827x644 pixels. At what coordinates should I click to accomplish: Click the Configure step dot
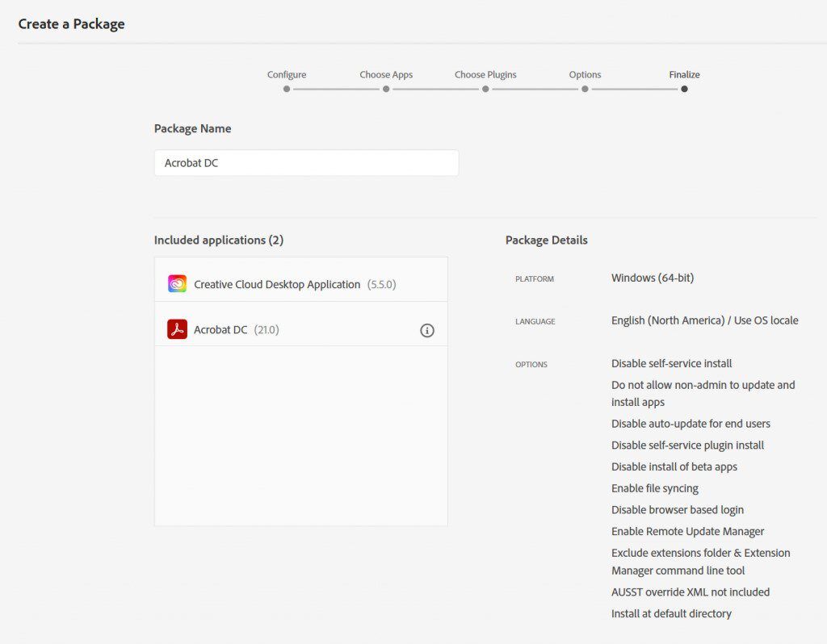point(286,90)
